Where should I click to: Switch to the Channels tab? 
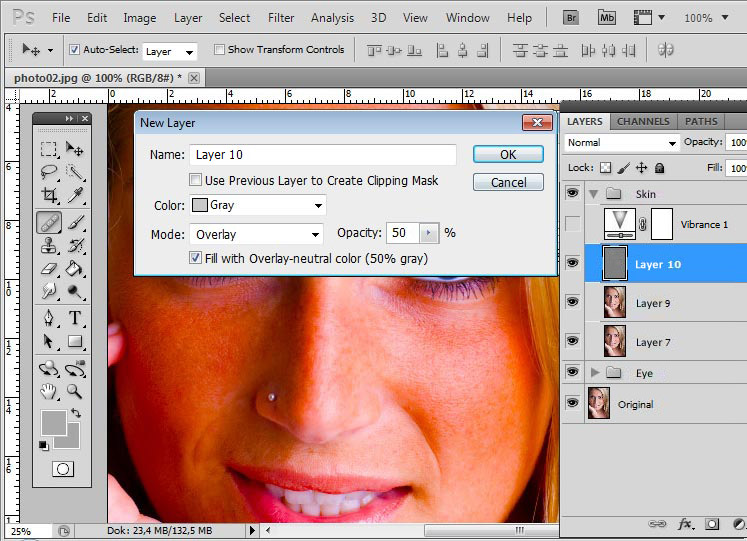coord(643,121)
